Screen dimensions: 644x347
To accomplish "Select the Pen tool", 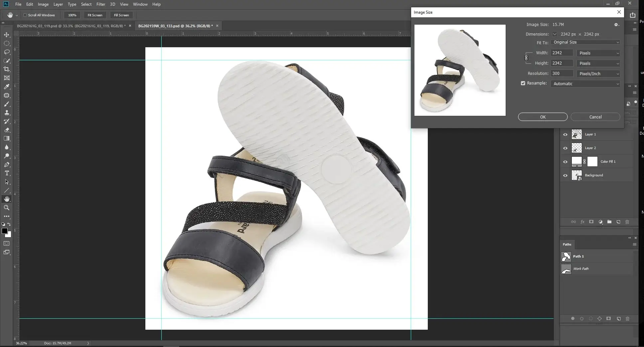I will point(7,165).
